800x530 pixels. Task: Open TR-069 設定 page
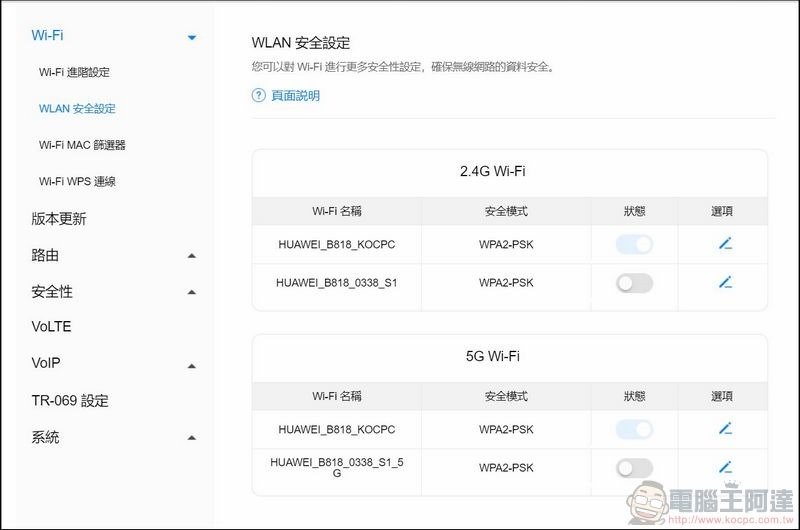[x=70, y=400]
